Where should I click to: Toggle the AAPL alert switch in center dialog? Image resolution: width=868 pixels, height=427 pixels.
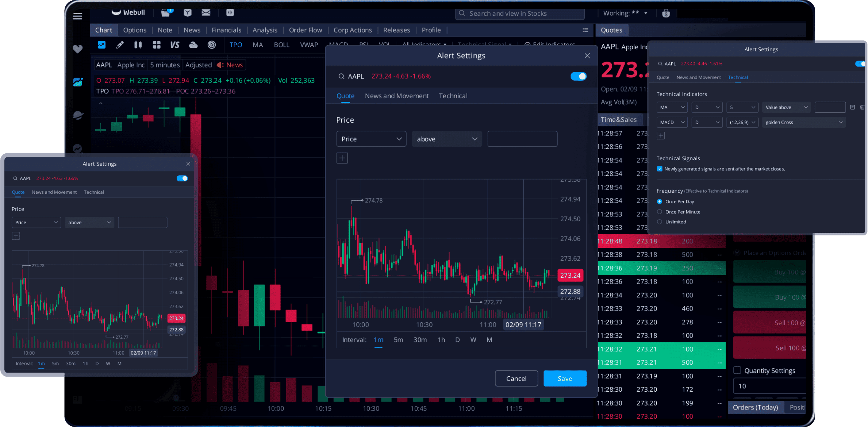click(x=579, y=76)
